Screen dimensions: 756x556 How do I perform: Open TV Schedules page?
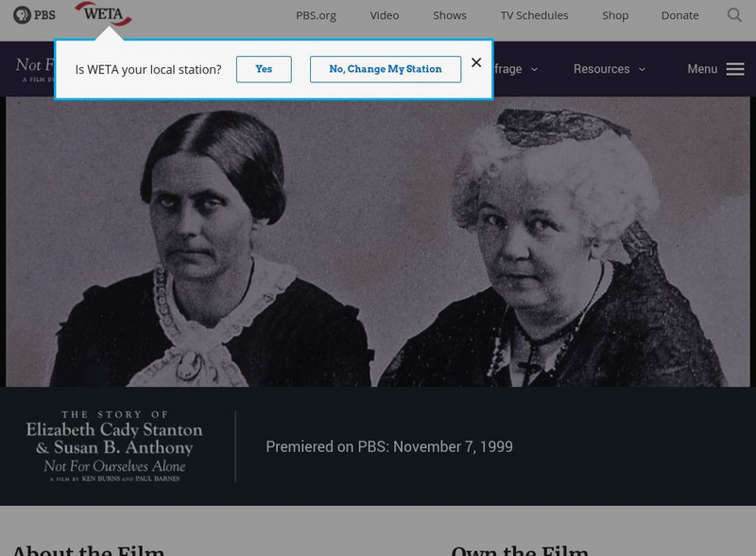click(x=534, y=15)
